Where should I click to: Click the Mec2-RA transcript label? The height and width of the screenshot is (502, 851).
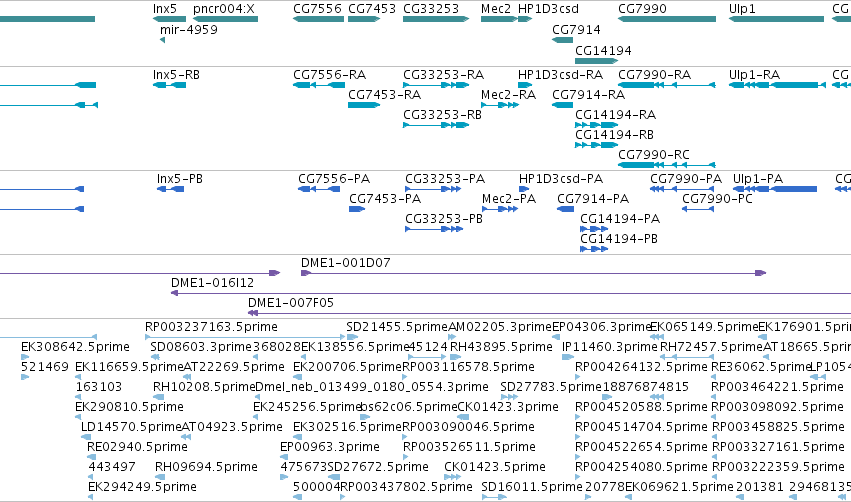click(x=508, y=95)
